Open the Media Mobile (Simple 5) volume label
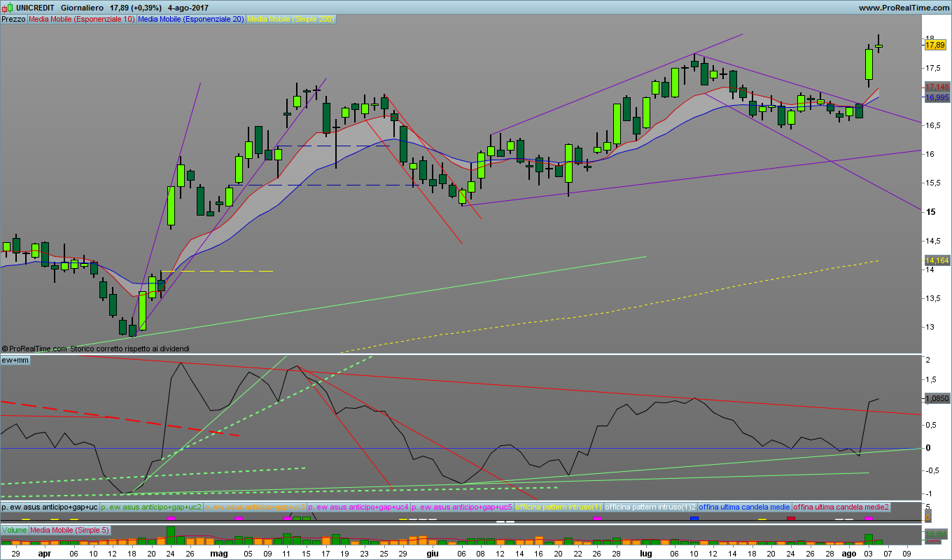The width and height of the screenshot is (952, 560). coord(69,530)
